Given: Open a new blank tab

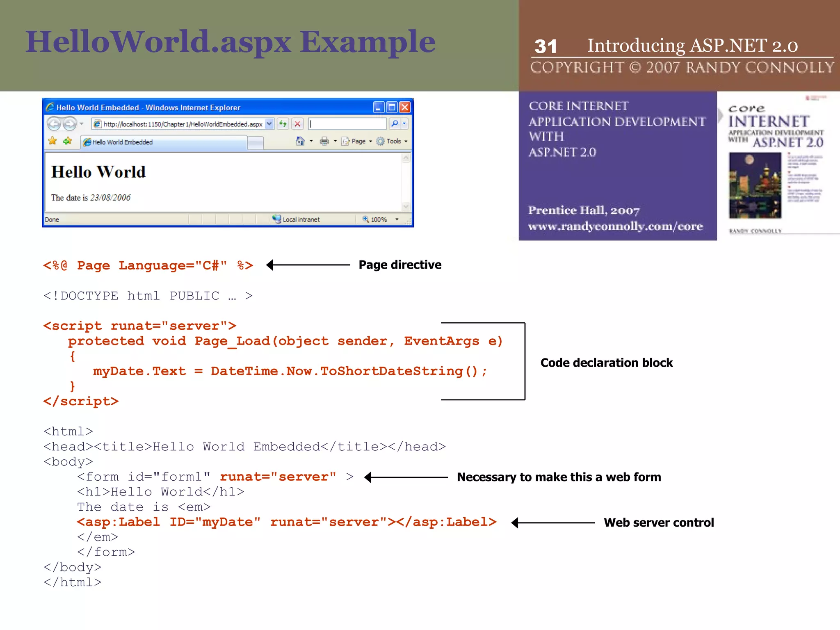Looking at the screenshot, I should (x=256, y=143).
